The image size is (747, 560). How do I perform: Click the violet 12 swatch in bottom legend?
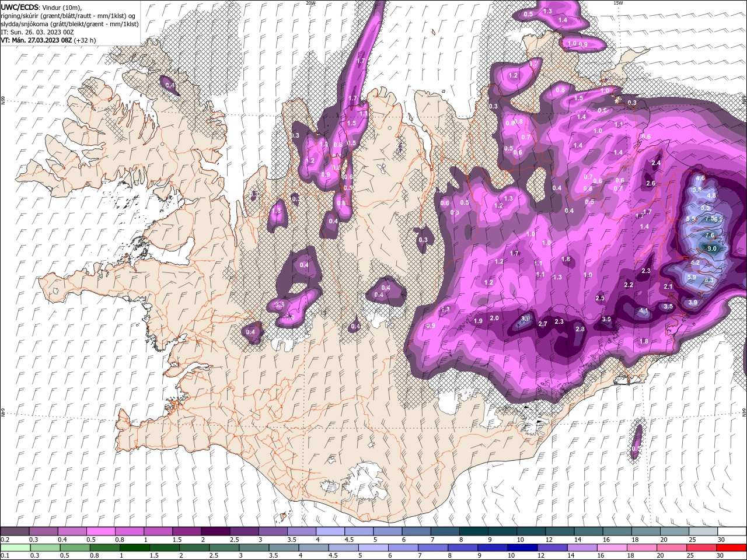point(551,548)
